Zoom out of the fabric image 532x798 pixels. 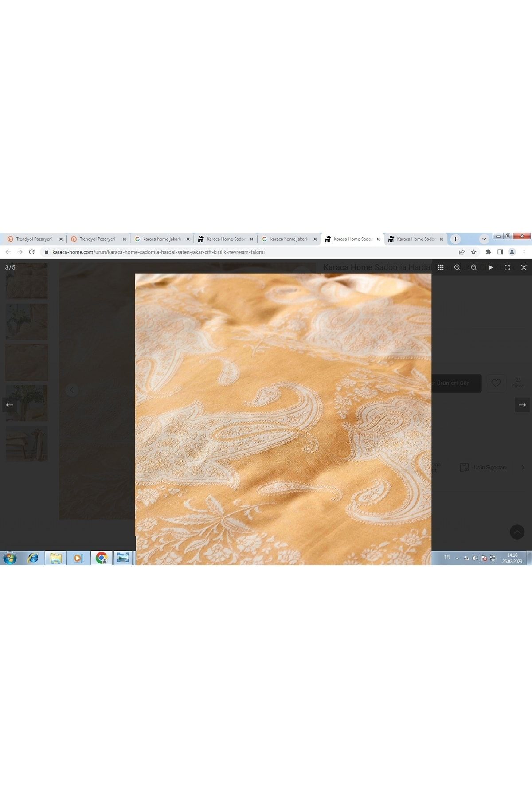point(473,267)
